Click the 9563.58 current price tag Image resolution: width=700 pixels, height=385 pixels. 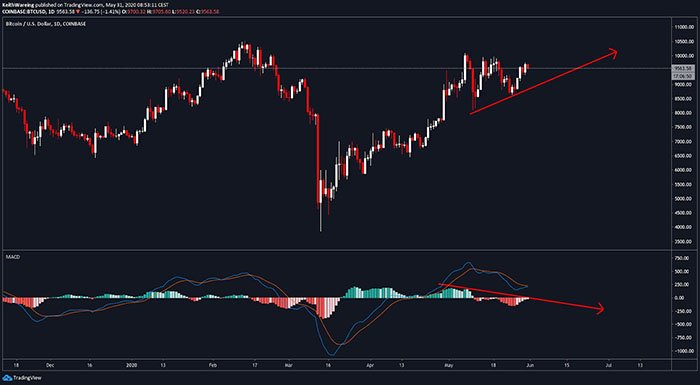click(683, 68)
